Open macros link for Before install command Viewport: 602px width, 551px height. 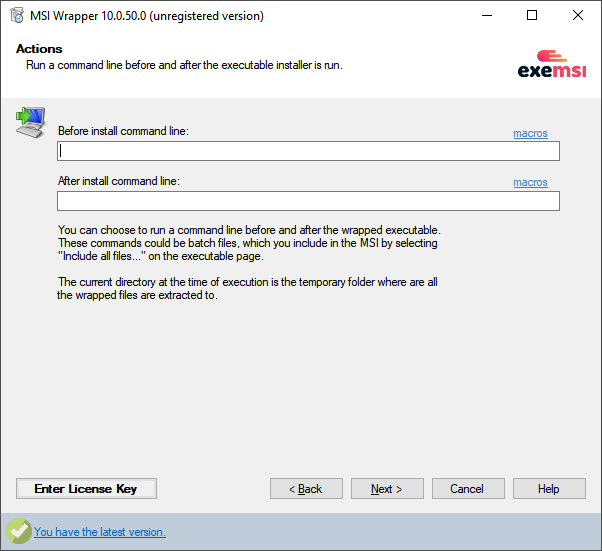pos(530,133)
